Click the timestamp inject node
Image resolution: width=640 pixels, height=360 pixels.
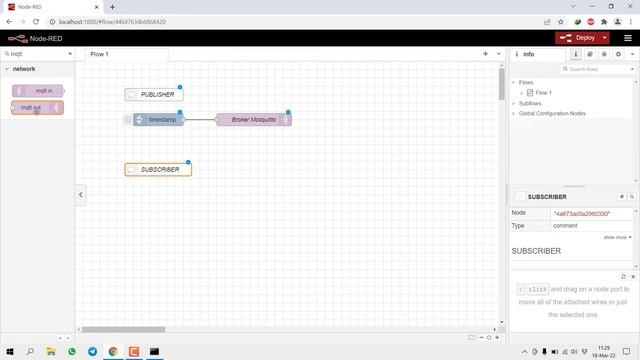click(x=159, y=120)
